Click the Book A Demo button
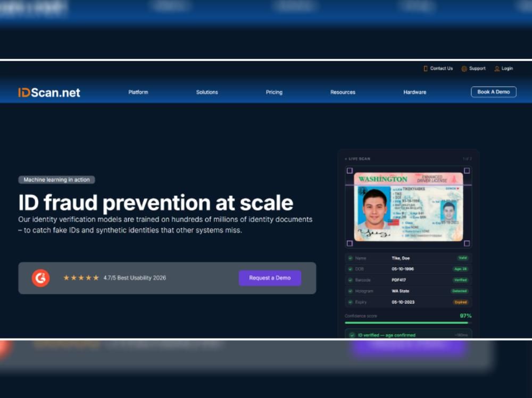The image size is (532, 398). [494, 92]
